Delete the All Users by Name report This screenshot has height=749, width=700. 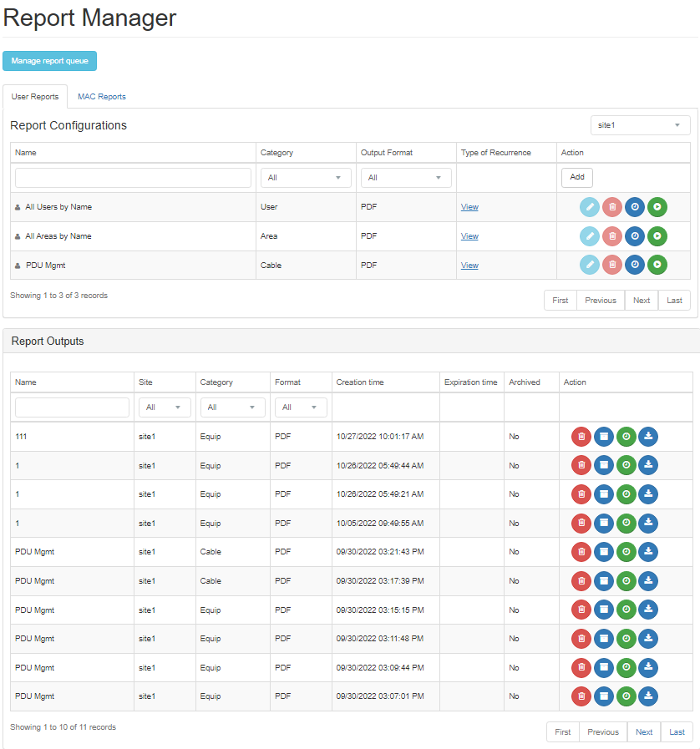(612, 207)
